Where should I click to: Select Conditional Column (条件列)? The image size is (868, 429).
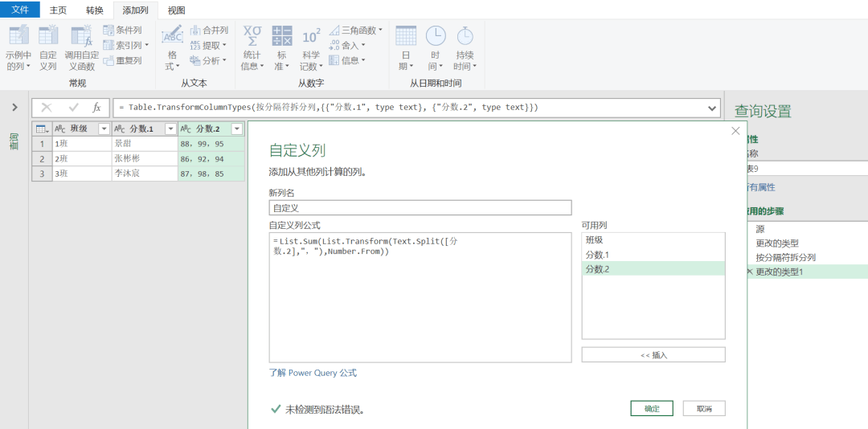pos(122,30)
